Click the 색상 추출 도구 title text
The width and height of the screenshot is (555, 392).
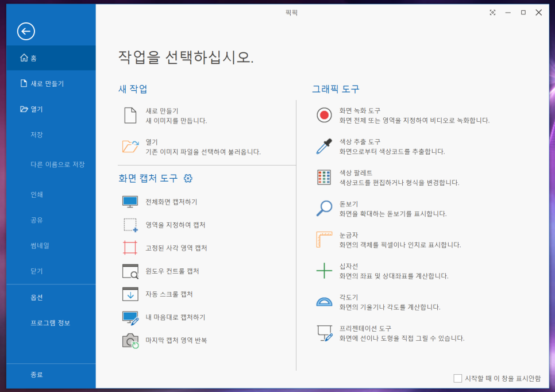[x=360, y=141]
